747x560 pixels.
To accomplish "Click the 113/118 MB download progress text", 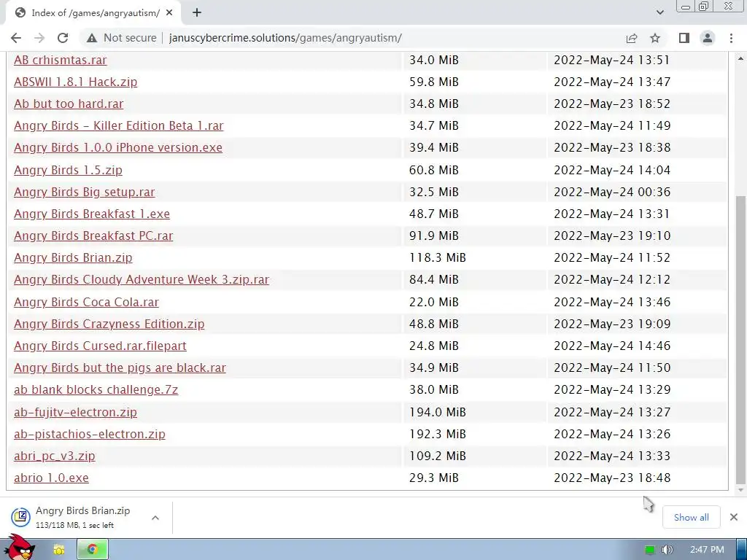I will [75, 525].
